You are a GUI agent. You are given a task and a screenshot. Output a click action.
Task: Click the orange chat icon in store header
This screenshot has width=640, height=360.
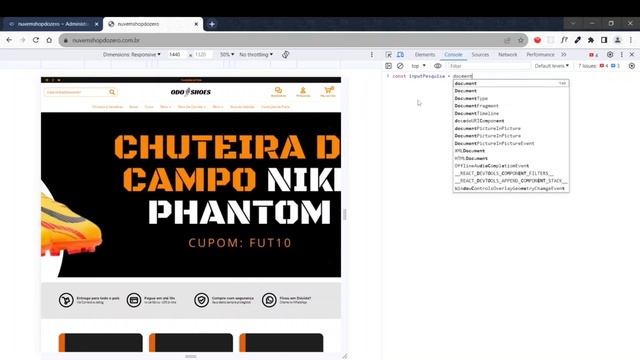pyautogui.click(x=278, y=92)
